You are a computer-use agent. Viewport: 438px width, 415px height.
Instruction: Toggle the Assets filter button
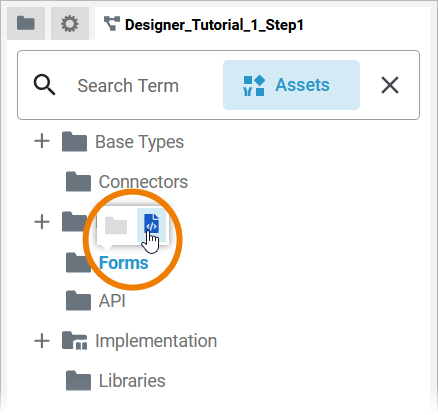[291, 85]
